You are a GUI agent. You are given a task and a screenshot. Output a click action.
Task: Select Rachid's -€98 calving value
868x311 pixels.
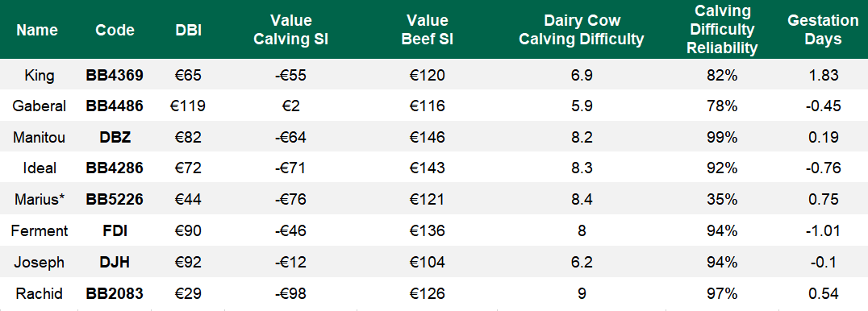[290, 293]
